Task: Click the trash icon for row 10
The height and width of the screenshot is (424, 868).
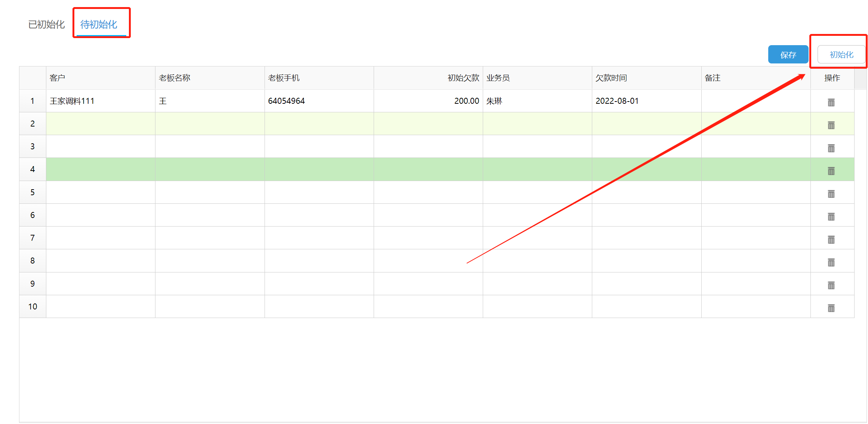Action: point(831,308)
